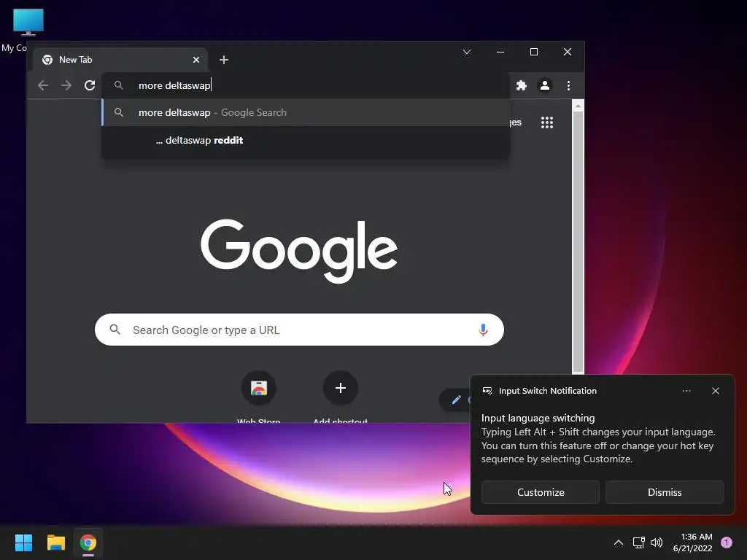The image size is (747, 560).
Task: Close the Input Switch Notification popup
Action: [x=715, y=391]
